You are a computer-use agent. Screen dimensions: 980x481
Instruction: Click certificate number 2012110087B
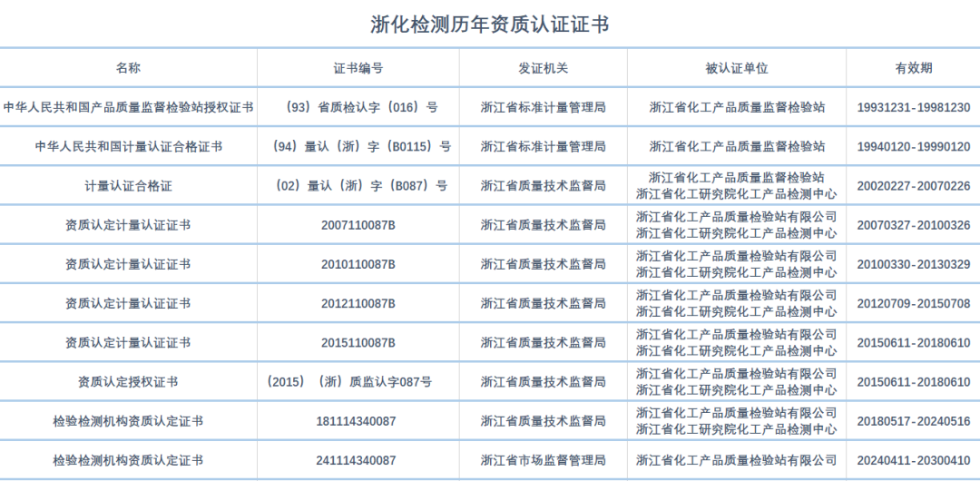click(358, 303)
